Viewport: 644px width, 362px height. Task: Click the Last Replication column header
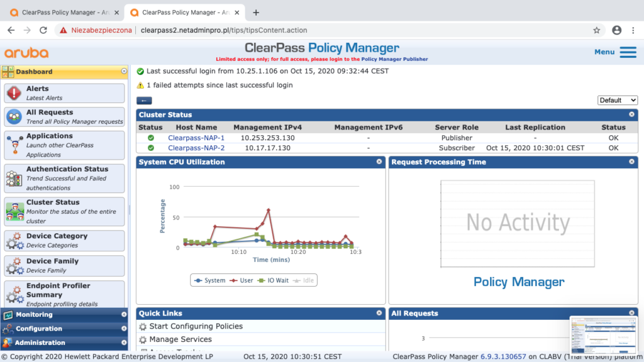(x=535, y=127)
